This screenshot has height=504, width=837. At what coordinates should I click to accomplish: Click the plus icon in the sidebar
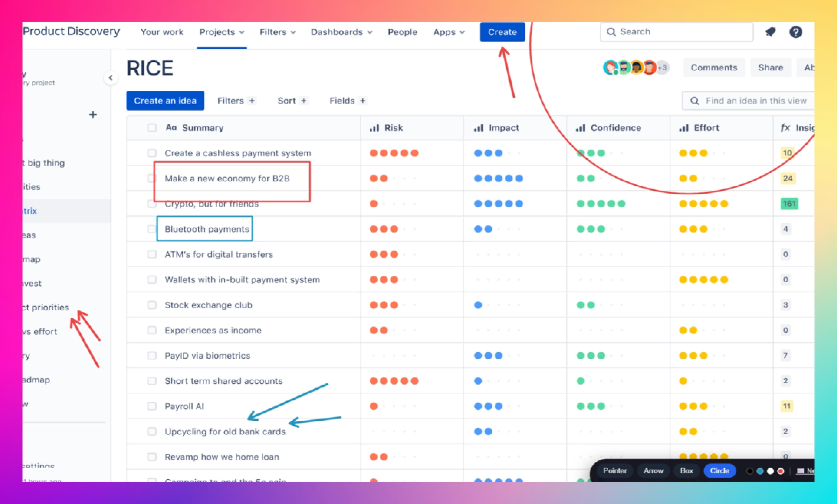(93, 115)
